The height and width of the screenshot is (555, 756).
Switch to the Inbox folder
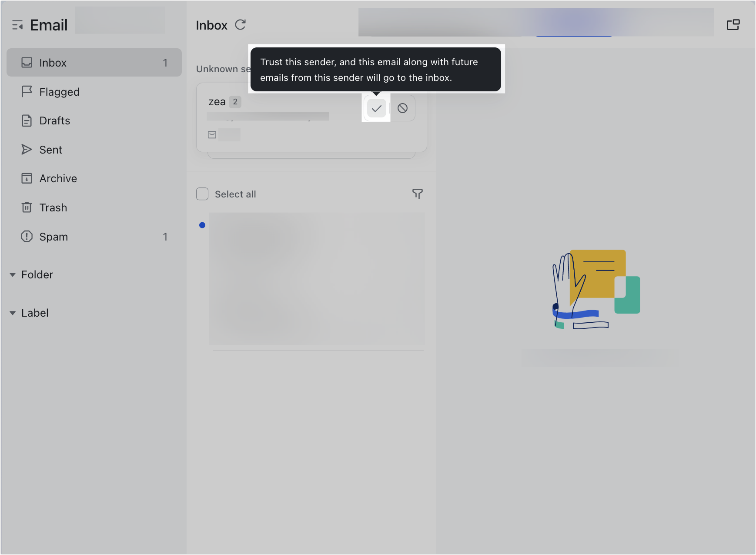point(53,63)
